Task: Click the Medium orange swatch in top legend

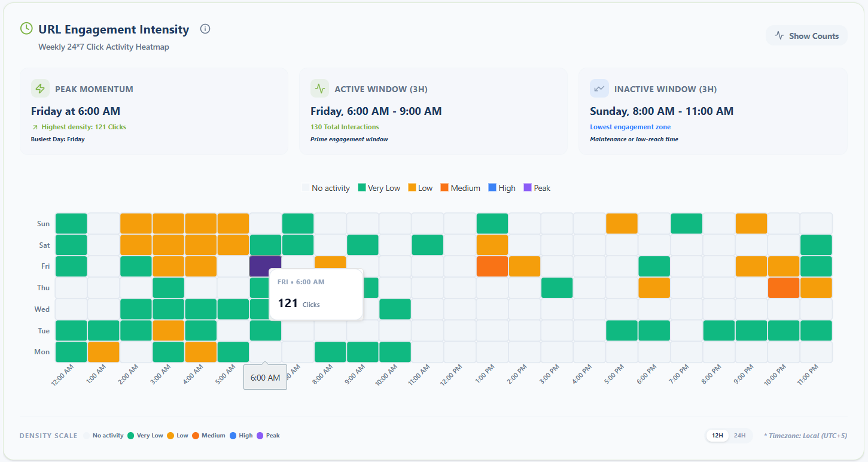Action: 444,188
